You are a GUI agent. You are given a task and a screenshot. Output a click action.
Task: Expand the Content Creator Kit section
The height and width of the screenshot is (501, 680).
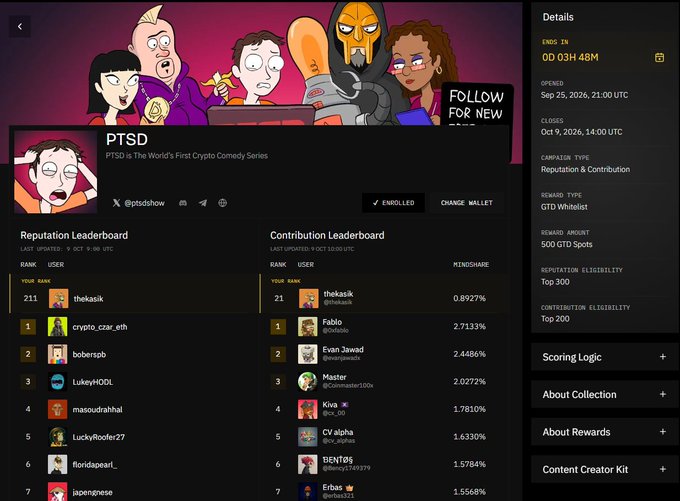click(604, 469)
